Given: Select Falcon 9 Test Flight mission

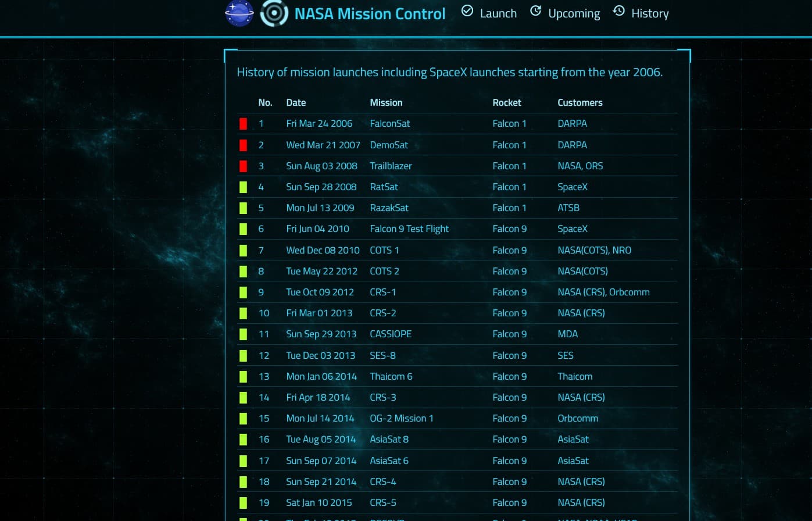Looking at the screenshot, I should point(409,229).
